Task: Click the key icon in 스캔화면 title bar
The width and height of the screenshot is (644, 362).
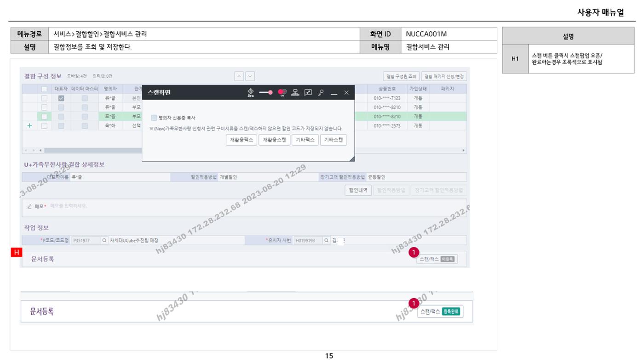Action: (x=322, y=92)
